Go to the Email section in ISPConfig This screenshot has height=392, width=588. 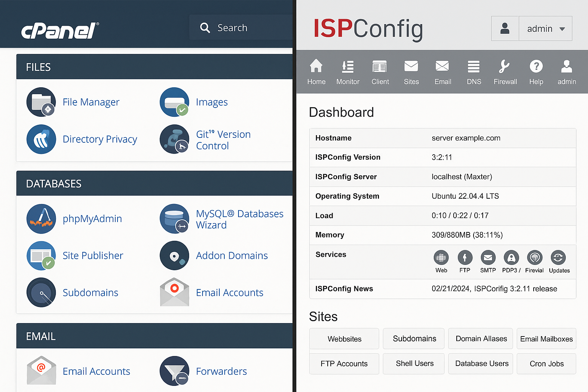[443, 71]
